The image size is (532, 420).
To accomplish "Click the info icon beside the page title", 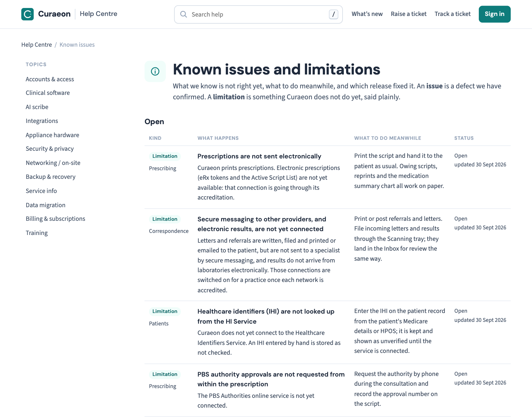I will pyautogui.click(x=155, y=71).
